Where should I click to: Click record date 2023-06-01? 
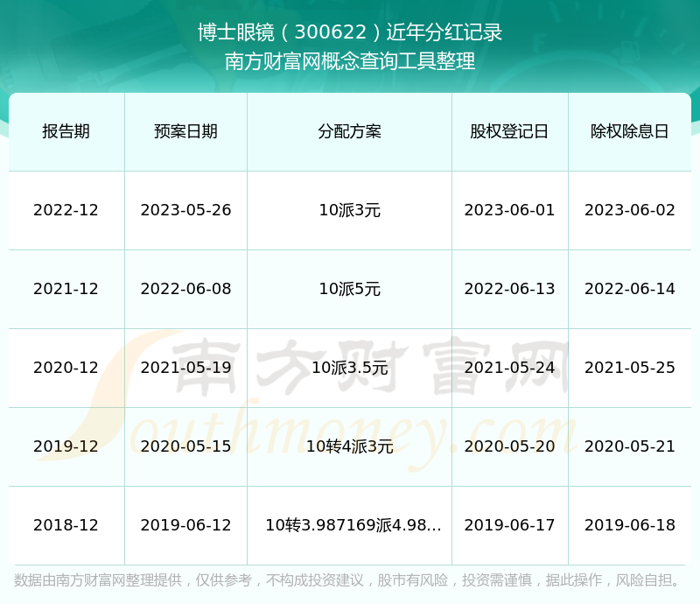point(509,210)
